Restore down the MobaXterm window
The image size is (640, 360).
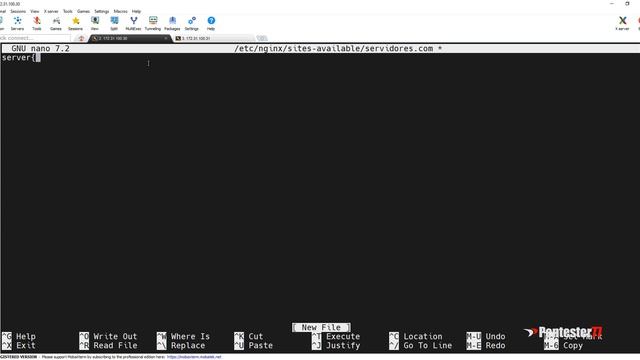click(627, 3)
